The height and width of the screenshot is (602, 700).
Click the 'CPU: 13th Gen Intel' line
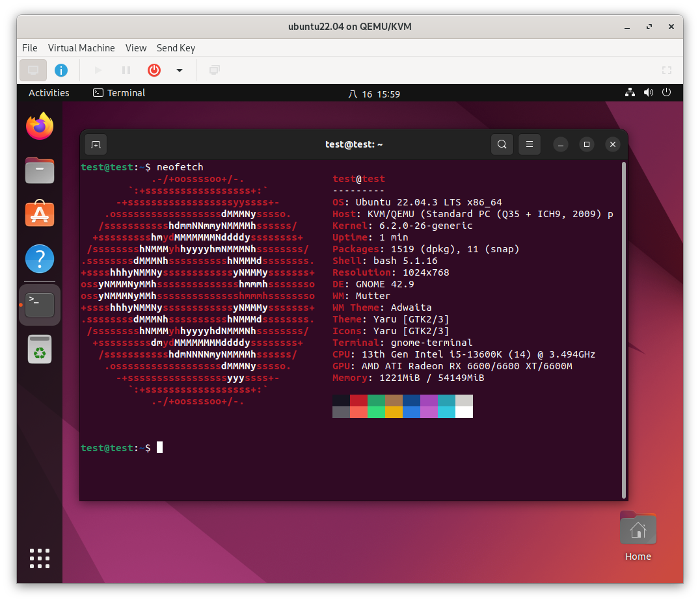pos(464,354)
